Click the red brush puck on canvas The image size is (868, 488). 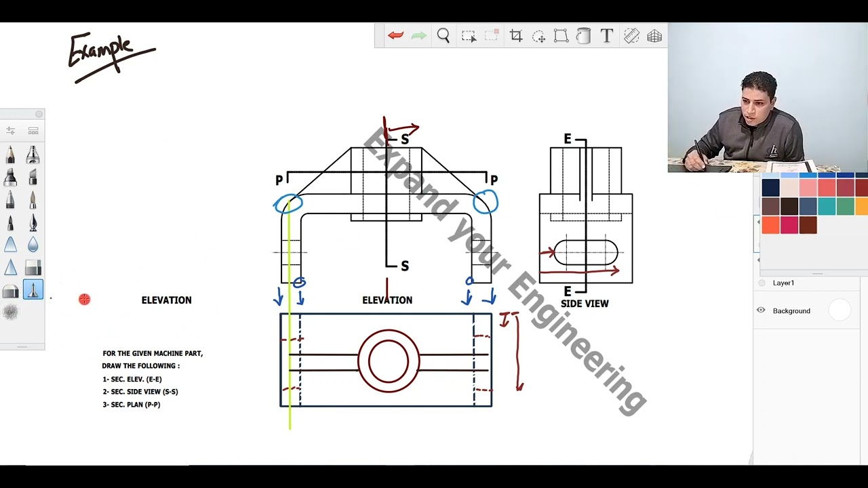point(84,299)
